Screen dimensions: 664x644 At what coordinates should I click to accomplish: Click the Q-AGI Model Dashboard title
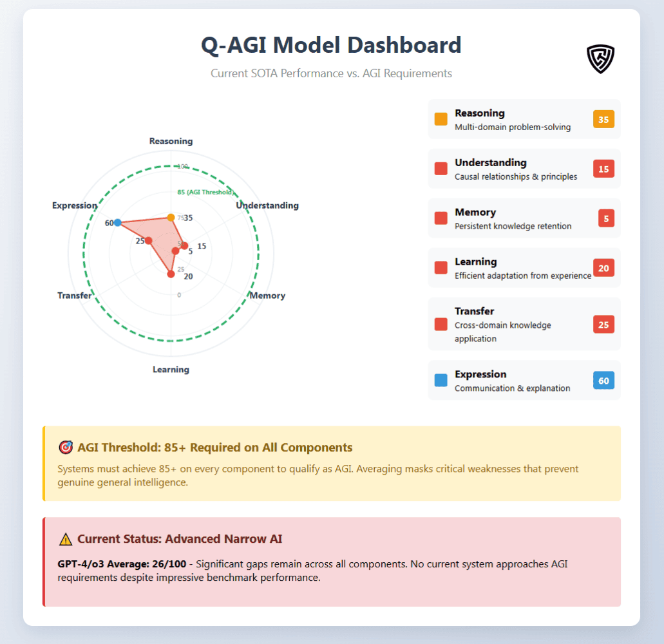[331, 45]
